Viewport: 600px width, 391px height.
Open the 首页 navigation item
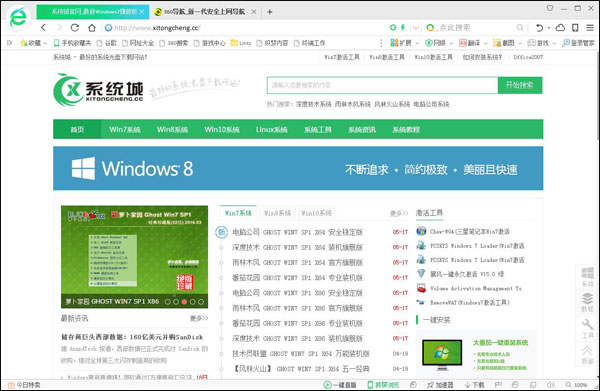(77, 129)
